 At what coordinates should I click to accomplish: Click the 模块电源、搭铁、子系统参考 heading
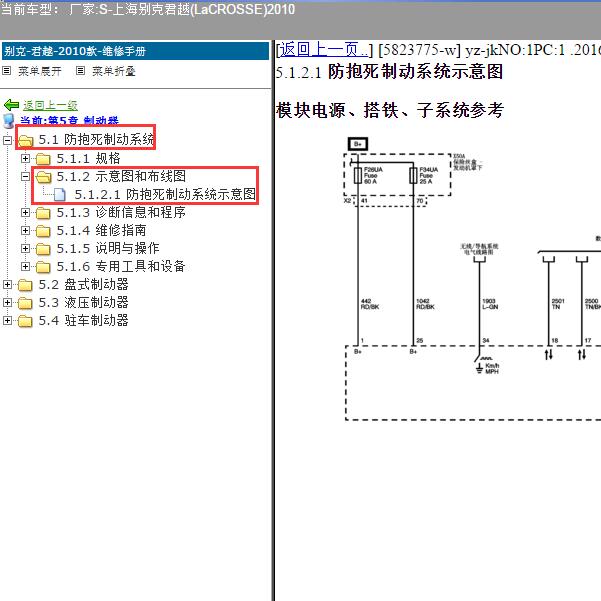point(389,110)
